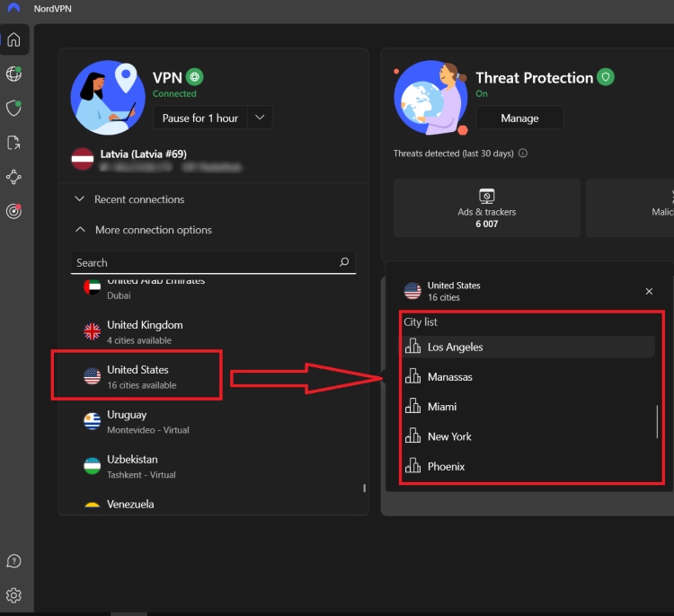The width and height of the screenshot is (674, 616).
Task: Click the VPN illustration of woman with laptop
Action: point(108,98)
